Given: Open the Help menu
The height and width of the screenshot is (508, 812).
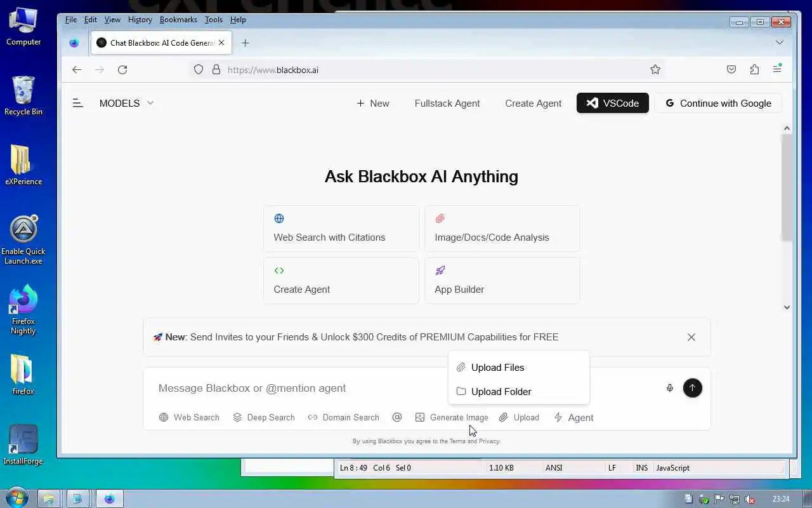Looking at the screenshot, I should [238, 20].
